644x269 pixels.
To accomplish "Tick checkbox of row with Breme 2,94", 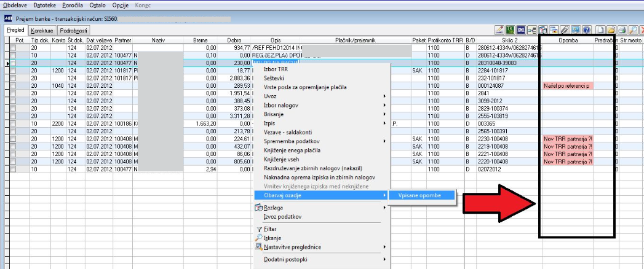I will [13, 169].
